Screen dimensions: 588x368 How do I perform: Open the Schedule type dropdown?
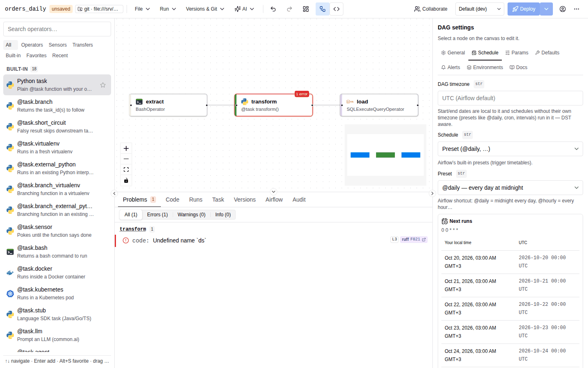click(x=510, y=149)
